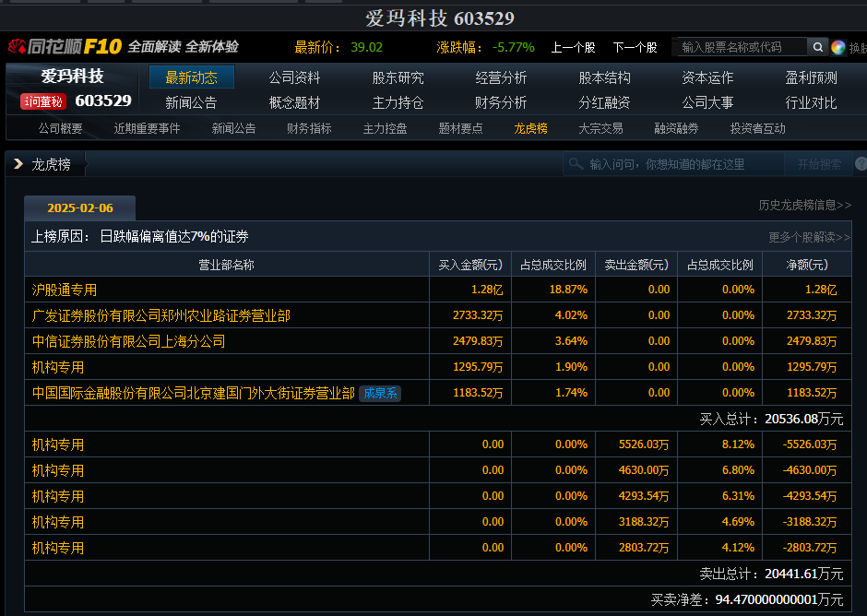Jump to 投资者互动 sub-section
This screenshot has height=616, width=867.
pos(757,128)
